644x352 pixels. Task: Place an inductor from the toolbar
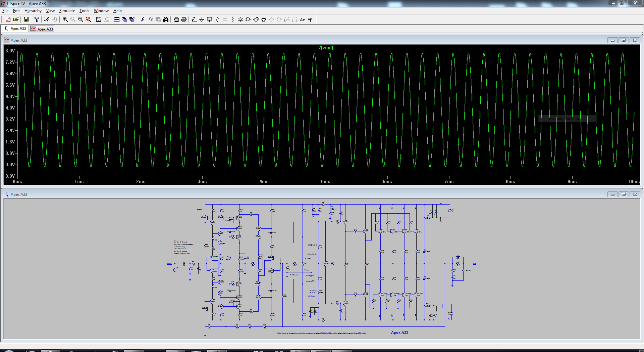(233, 19)
